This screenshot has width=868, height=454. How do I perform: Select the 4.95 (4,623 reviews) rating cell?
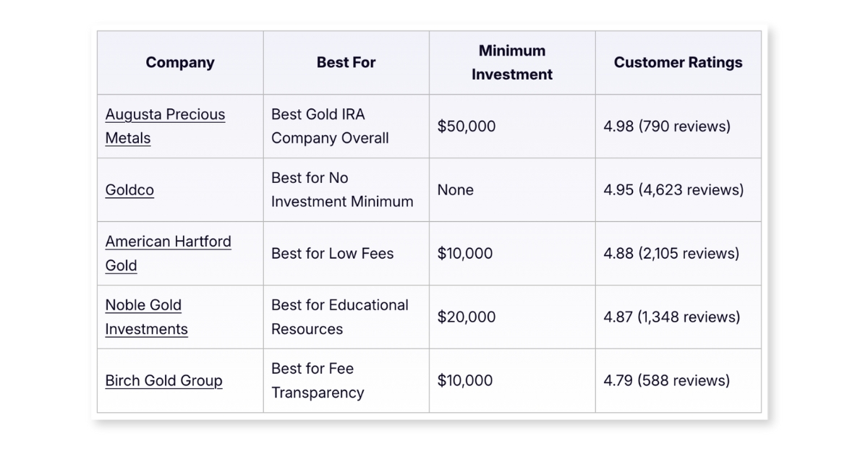[x=678, y=189]
